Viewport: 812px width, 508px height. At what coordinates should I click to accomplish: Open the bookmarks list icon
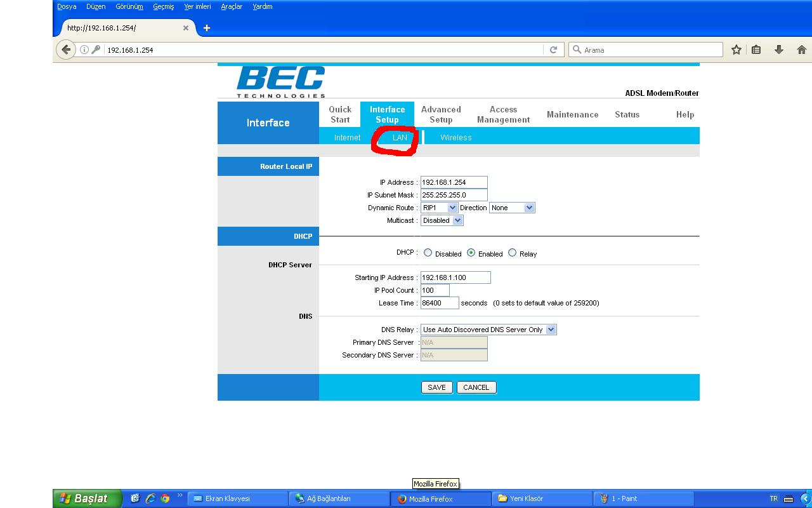[756, 50]
